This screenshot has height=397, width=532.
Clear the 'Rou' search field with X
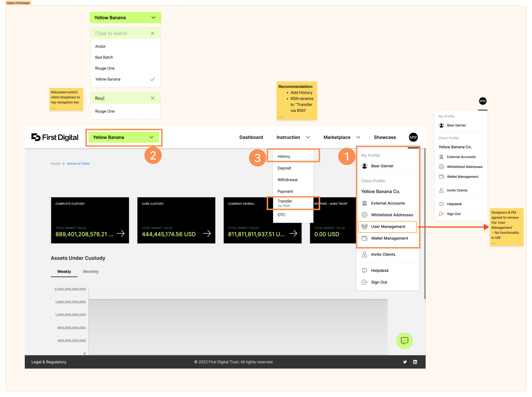(153, 98)
